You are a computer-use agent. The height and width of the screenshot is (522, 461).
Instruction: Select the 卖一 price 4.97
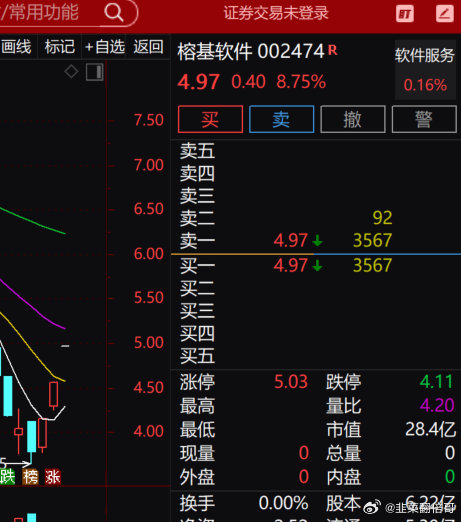(290, 240)
